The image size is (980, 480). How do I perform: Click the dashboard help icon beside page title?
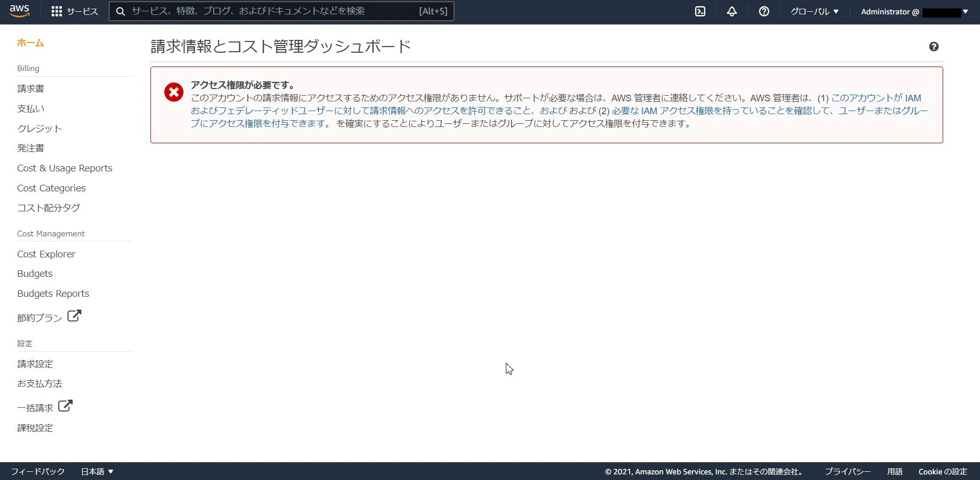tap(934, 47)
